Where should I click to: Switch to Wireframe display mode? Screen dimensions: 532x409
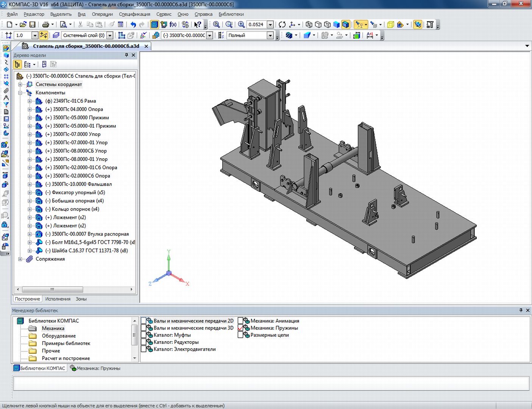(x=309, y=25)
